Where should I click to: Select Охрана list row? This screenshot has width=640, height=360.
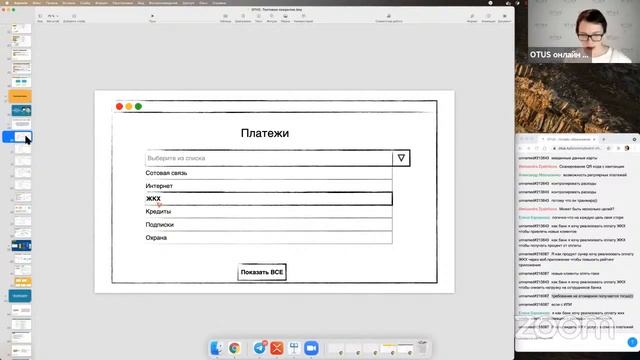[269, 238]
